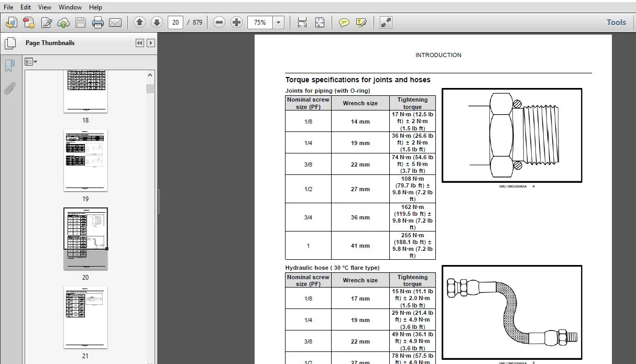Zoom out with the minus button

click(220, 23)
